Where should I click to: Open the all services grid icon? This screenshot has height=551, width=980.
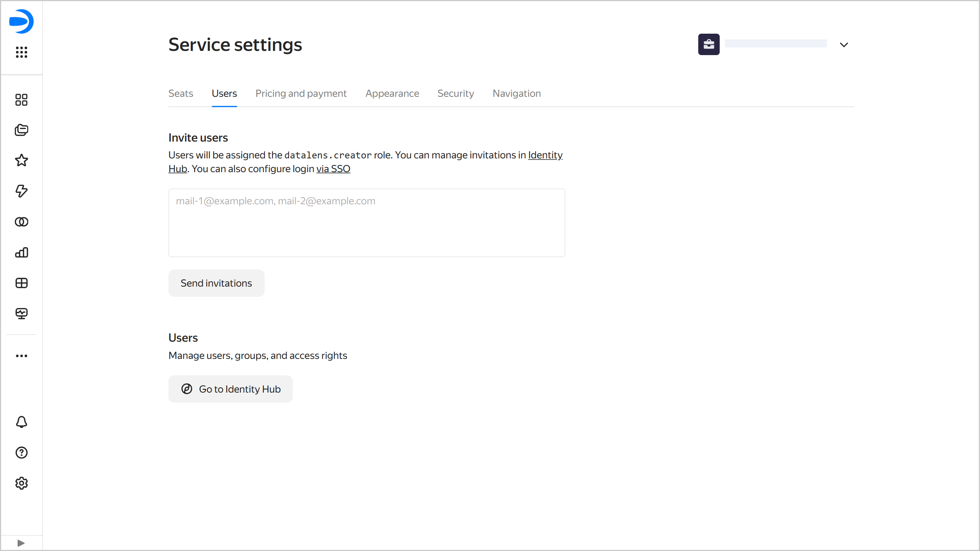coord(21,52)
